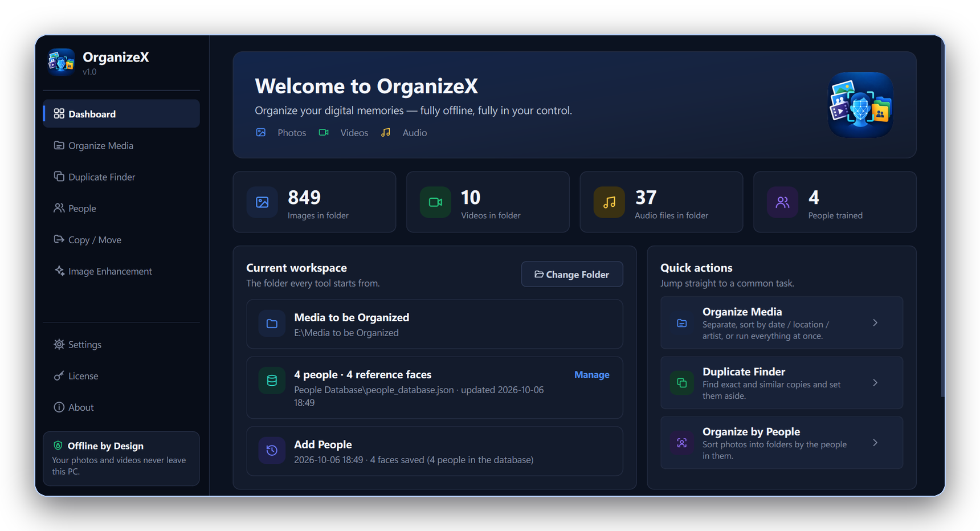This screenshot has width=980, height=531.
Task: Click the image icon on the 849 card
Action: point(262,202)
